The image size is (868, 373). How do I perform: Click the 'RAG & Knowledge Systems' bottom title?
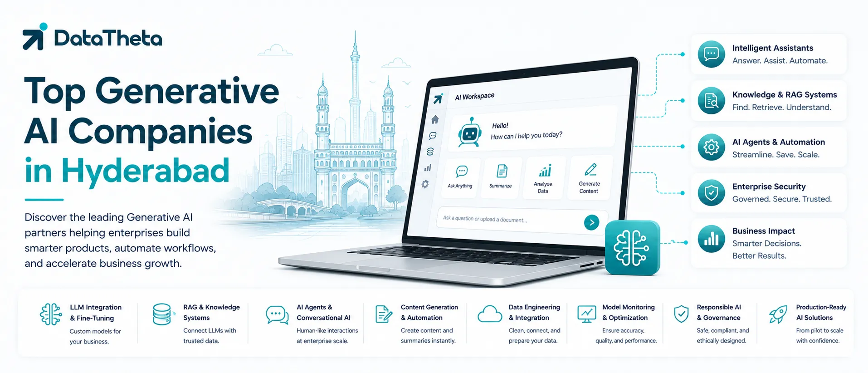(x=211, y=312)
